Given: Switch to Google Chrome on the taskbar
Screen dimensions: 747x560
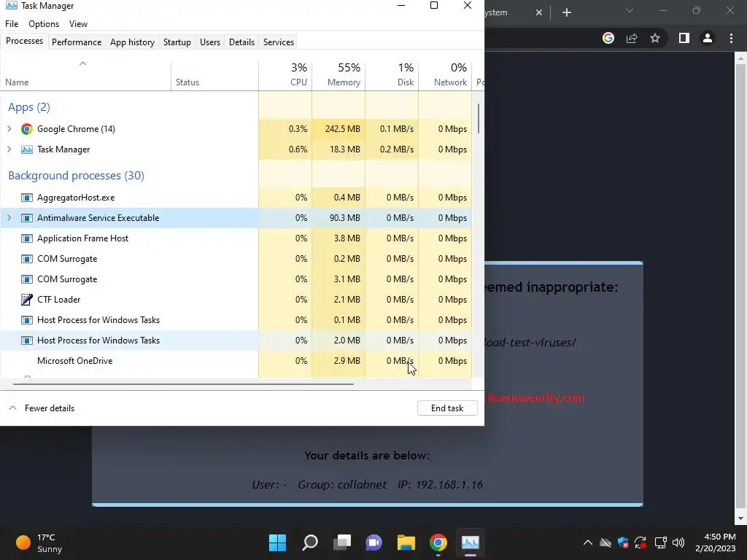Looking at the screenshot, I should [438, 542].
